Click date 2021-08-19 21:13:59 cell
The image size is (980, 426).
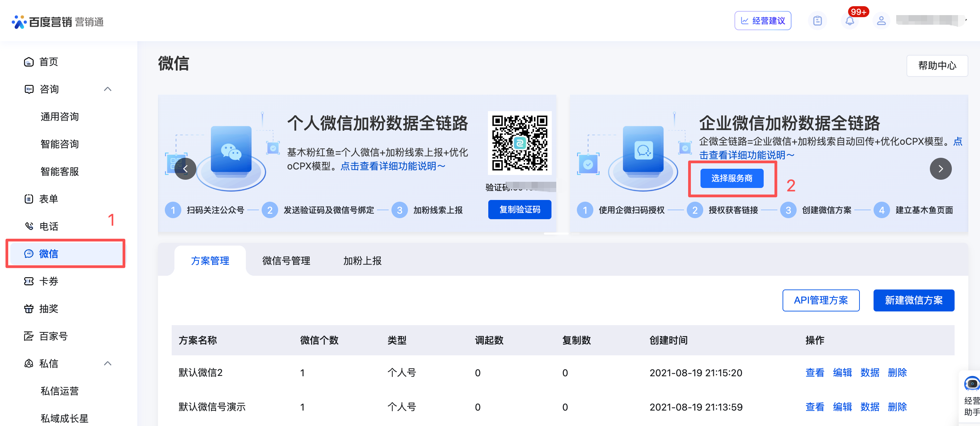[696, 407]
